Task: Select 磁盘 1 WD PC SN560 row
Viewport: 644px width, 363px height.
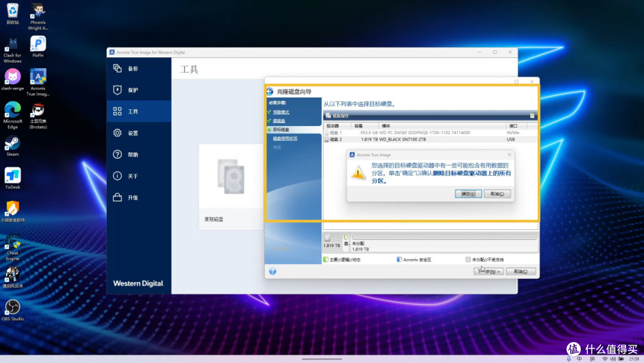Action: coord(431,133)
